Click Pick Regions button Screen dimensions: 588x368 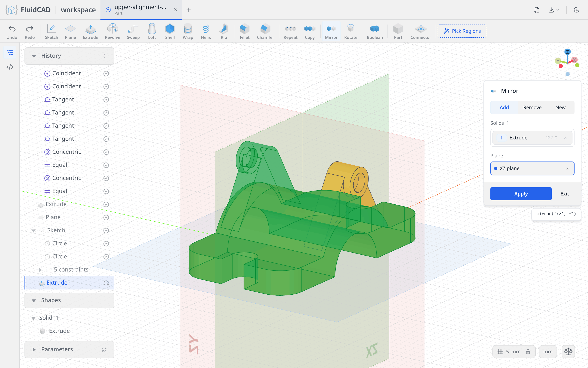click(x=462, y=31)
